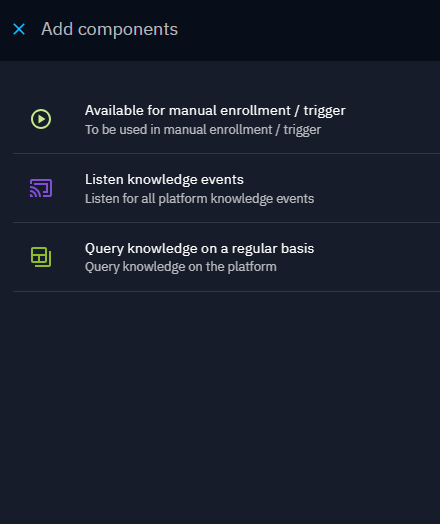
Task: Click the green play-circle manual trigger icon
Action: 41,119
